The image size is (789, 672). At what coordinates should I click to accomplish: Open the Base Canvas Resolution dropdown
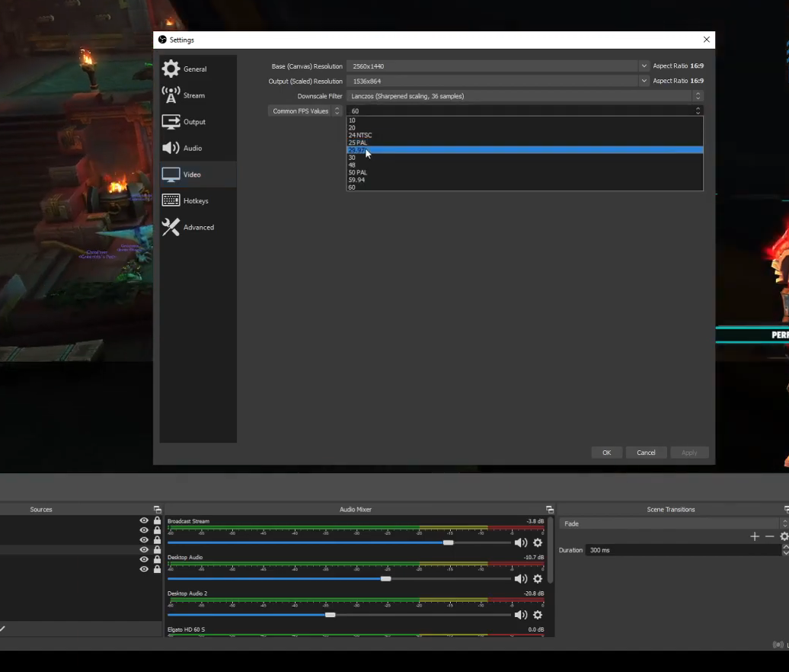pyautogui.click(x=644, y=66)
